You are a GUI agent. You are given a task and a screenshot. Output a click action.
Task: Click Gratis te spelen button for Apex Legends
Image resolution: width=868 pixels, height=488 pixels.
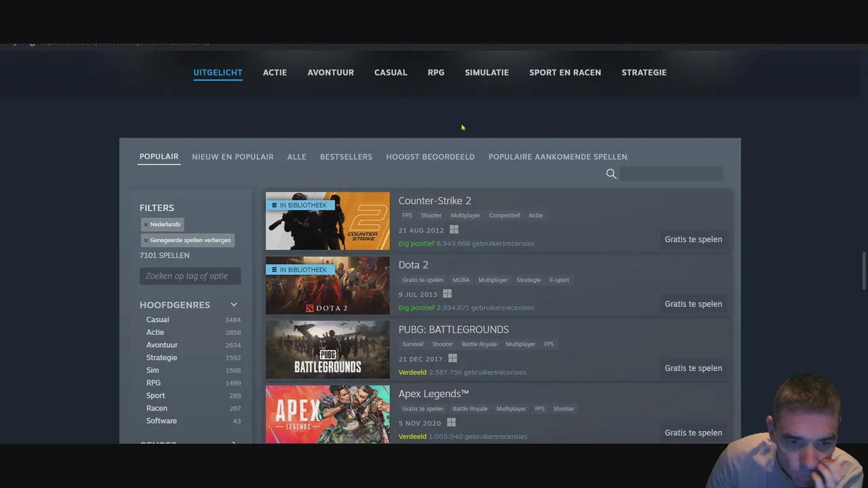pyautogui.click(x=693, y=432)
